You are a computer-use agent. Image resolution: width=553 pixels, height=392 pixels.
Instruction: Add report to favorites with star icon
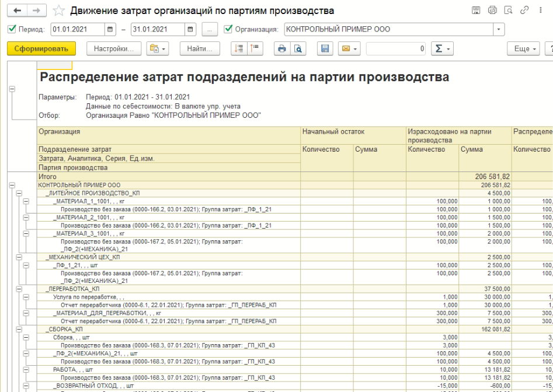click(58, 11)
